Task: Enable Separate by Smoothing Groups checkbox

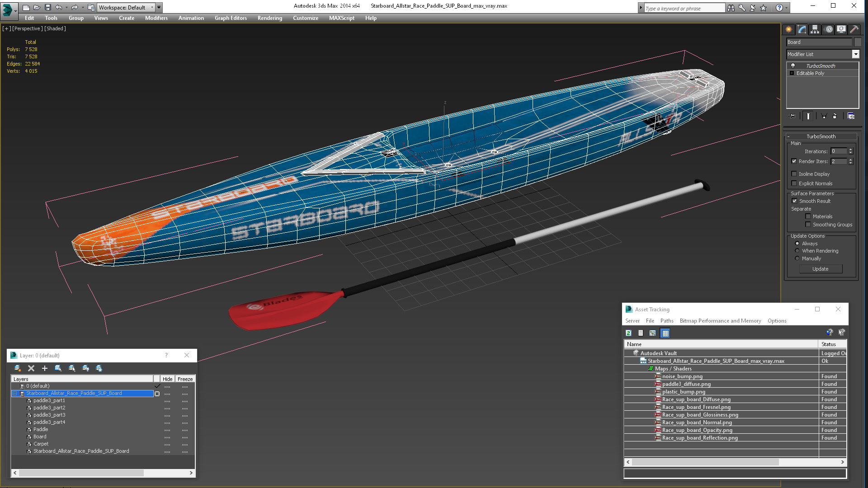Action: [x=808, y=225]
